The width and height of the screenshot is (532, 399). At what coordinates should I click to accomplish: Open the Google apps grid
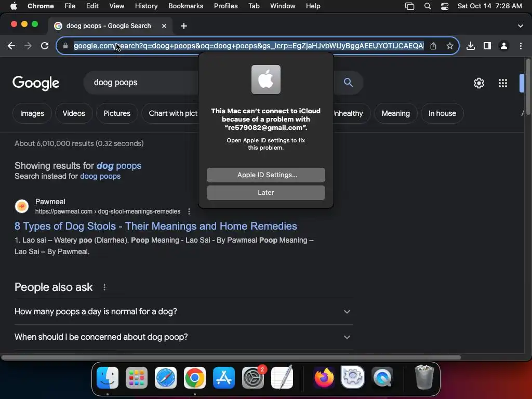(x=503, y=83)
